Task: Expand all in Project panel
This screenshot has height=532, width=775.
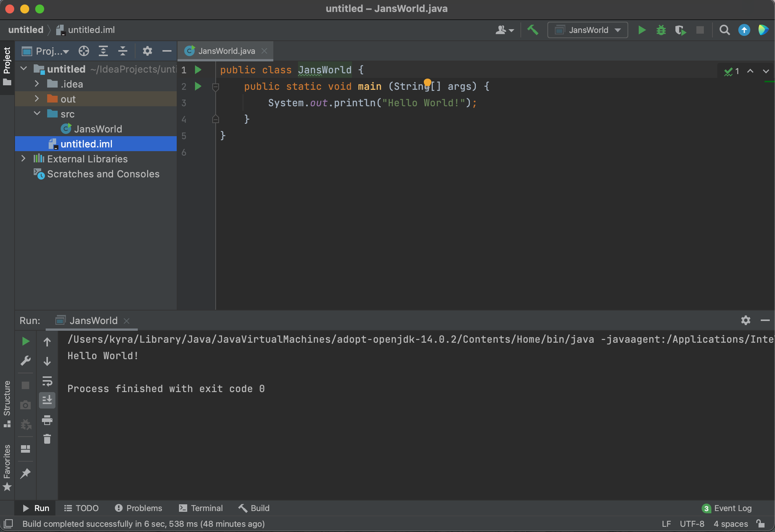Action: [103, 51]
